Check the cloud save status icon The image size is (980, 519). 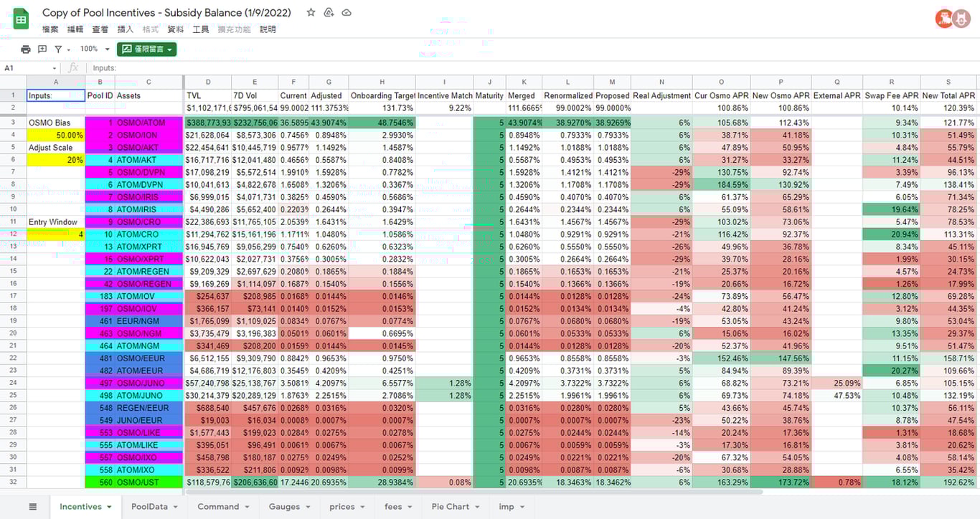[347, 12]
